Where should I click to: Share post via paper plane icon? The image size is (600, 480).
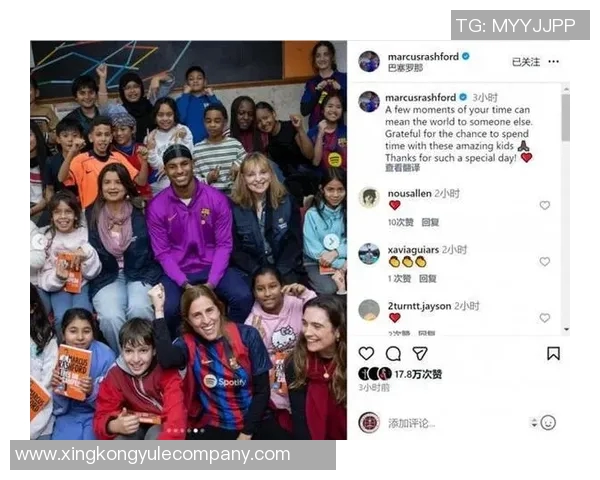(x=420, y=353)
